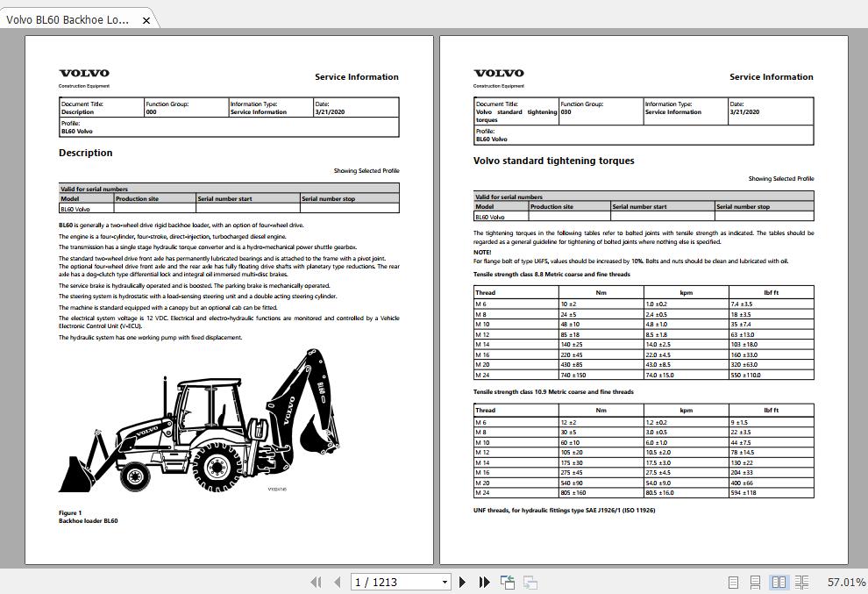Select the two-page scrolling layout icon

coord(803,582)
